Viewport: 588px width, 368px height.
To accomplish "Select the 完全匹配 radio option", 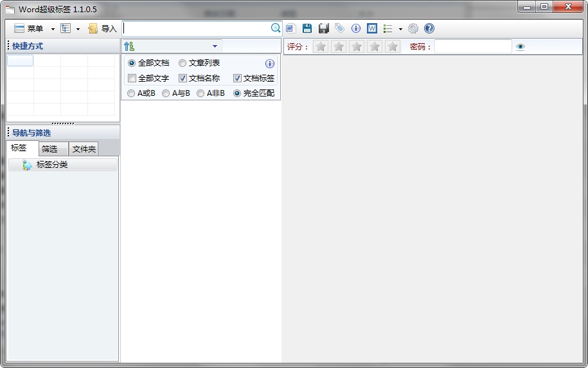I will [254, 93].
